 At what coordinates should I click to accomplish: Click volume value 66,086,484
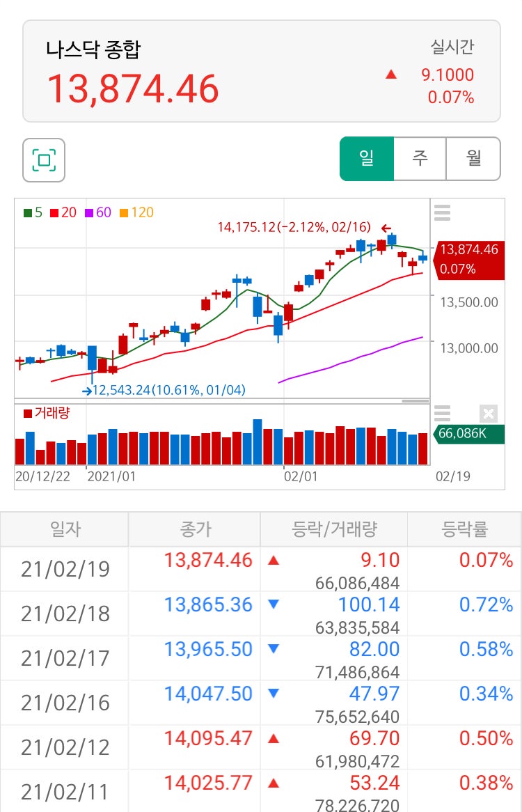(358, 583)
